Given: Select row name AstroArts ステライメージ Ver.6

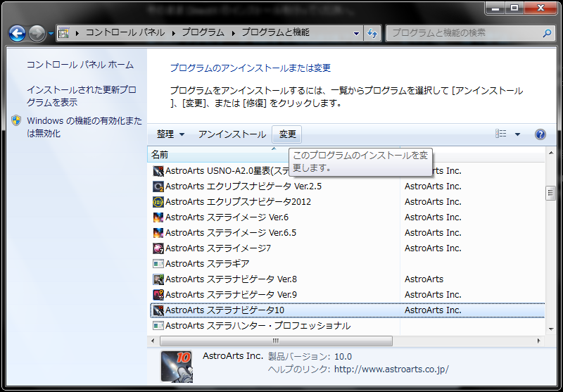Looking at the screenshot, I should tap(227, 217).
